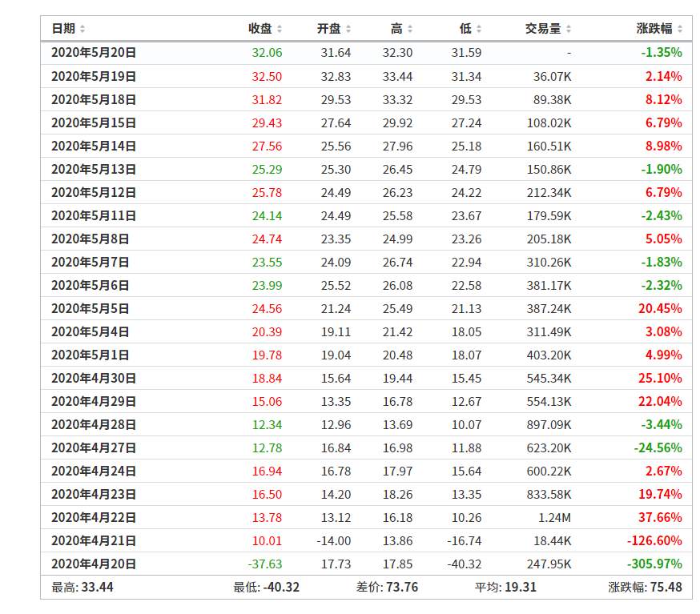Screen dimensions: 700x614
Task: Click the 交易量 column header label
Action: (543, 29)
